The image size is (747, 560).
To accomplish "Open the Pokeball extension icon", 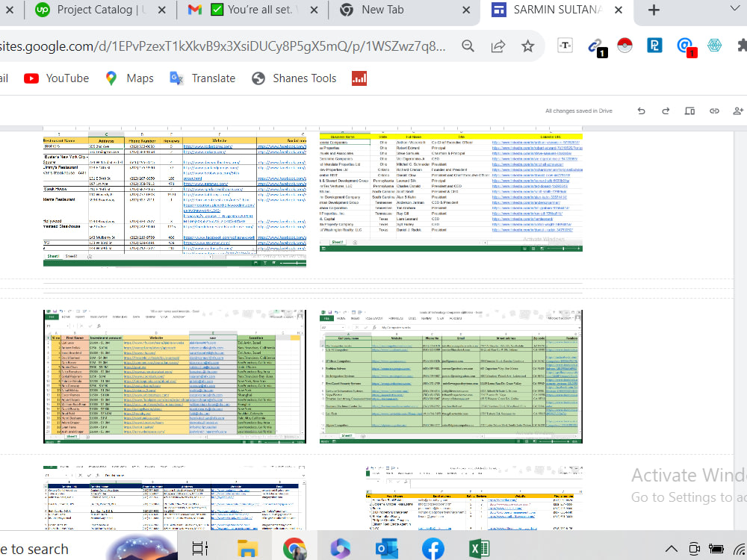I will click(x=624, y=46).
